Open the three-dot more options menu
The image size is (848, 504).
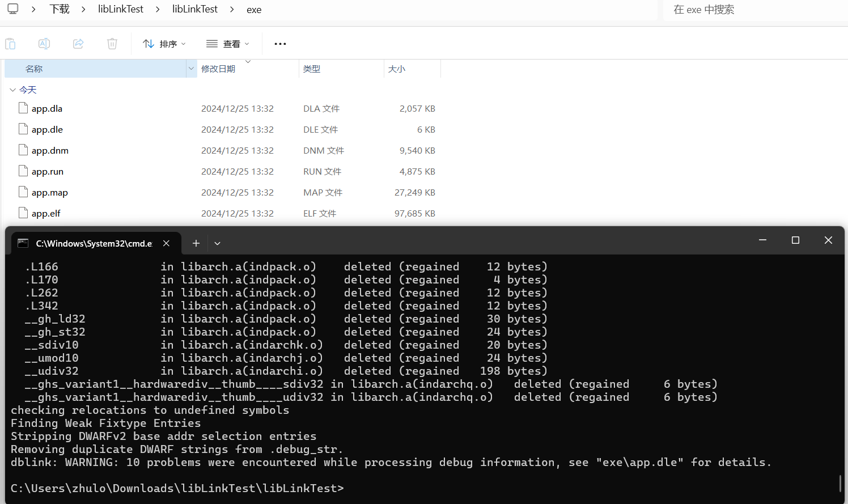coord(280,44)
